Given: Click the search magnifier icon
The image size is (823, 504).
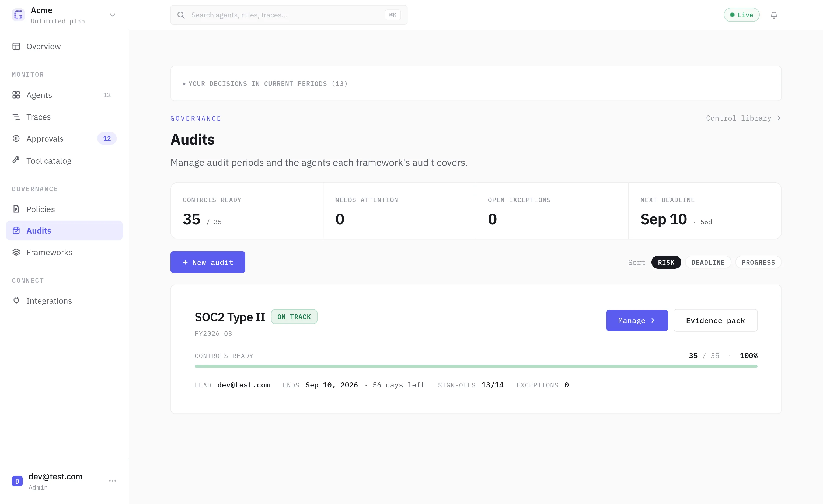Looking at the screenshot, I should 181,15.
